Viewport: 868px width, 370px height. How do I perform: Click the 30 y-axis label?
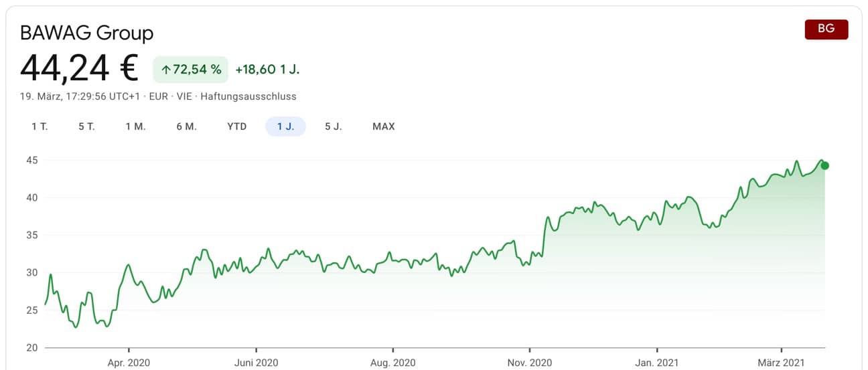(32, 273)
